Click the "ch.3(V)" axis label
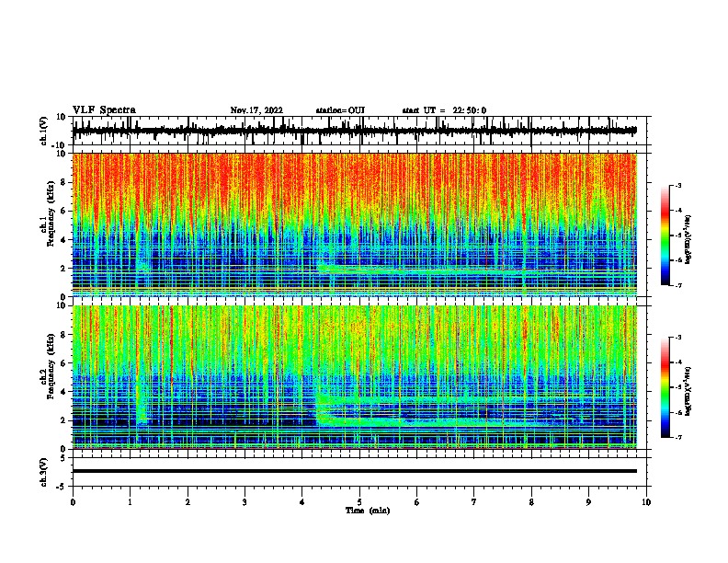The image size is (728, 563). pyautogui.click(x=44, y=472)
